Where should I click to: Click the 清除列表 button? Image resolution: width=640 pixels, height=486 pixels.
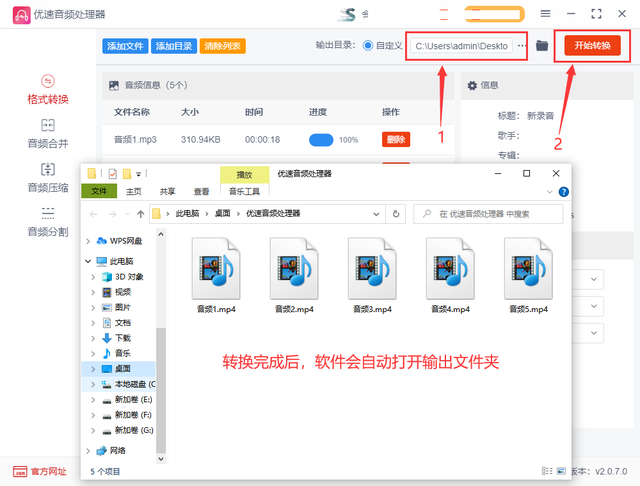[222, 46]
